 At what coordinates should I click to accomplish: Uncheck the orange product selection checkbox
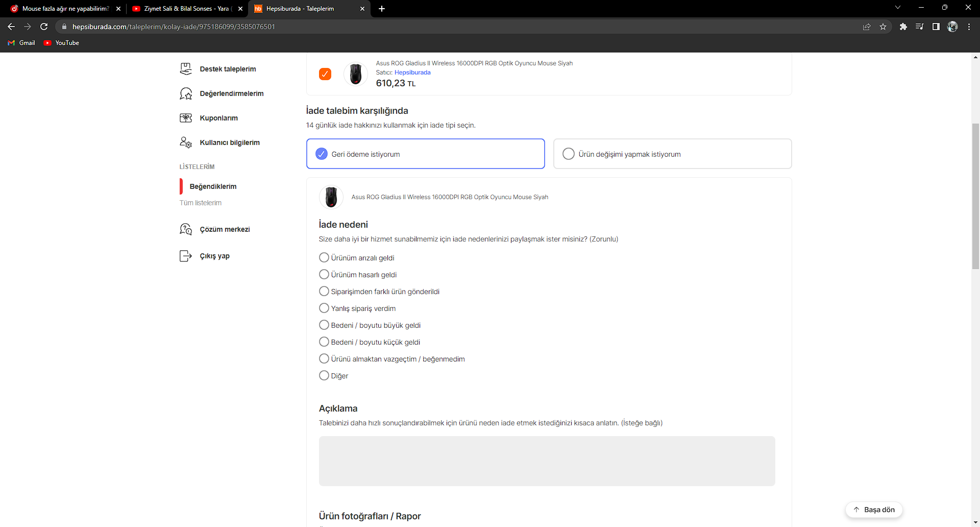tap(325, 74)
